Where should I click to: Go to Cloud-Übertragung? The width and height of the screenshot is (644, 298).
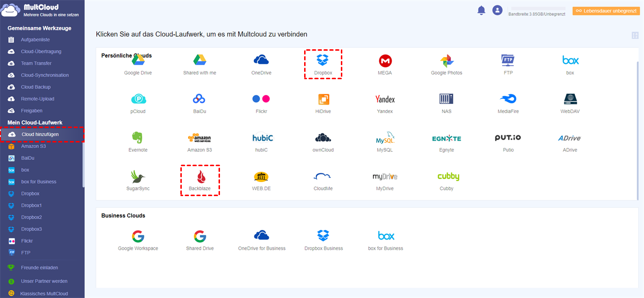click(x=42, y=51)
